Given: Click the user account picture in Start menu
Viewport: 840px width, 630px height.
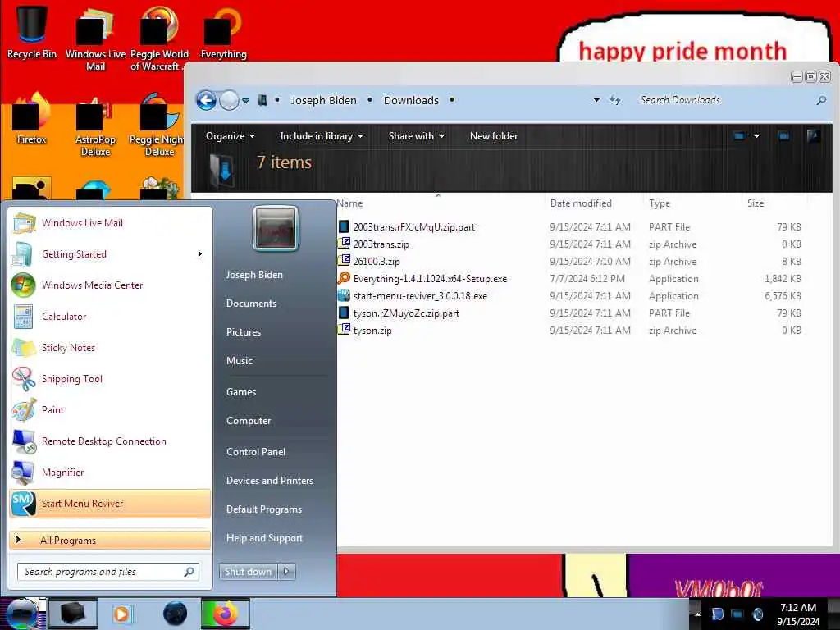Looking at the screenshot, I should click(x=276, y=229).
